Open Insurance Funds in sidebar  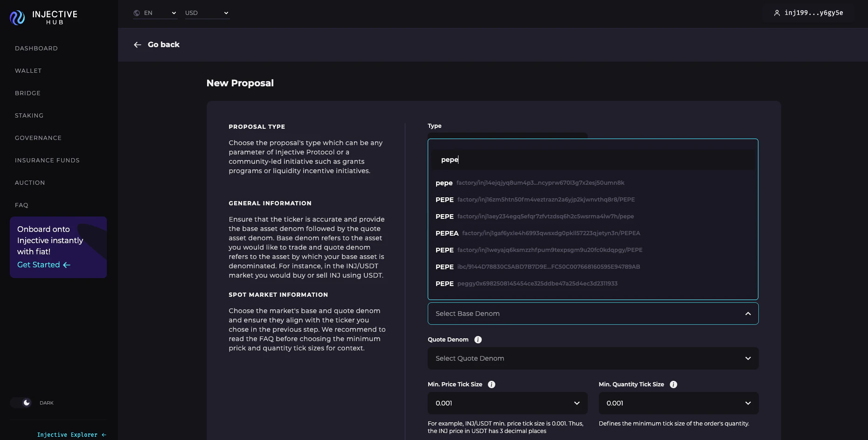coord(47,161)
